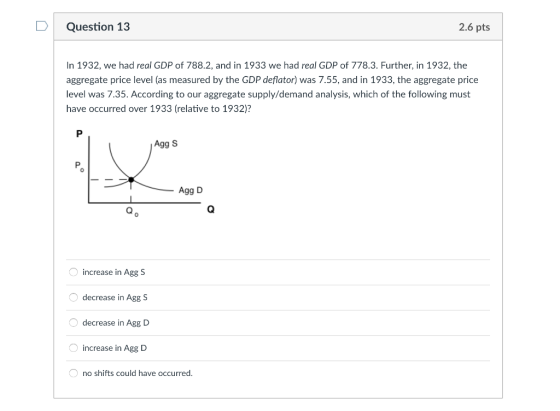Click the Agg D curve label
Screen dimensions: 560x411
click(x=191, y=190)
